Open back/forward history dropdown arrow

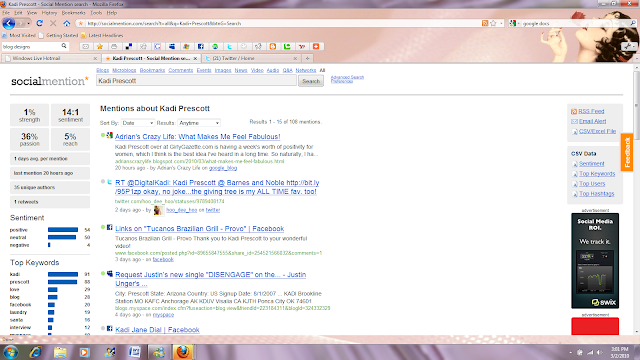click(28, 23)
